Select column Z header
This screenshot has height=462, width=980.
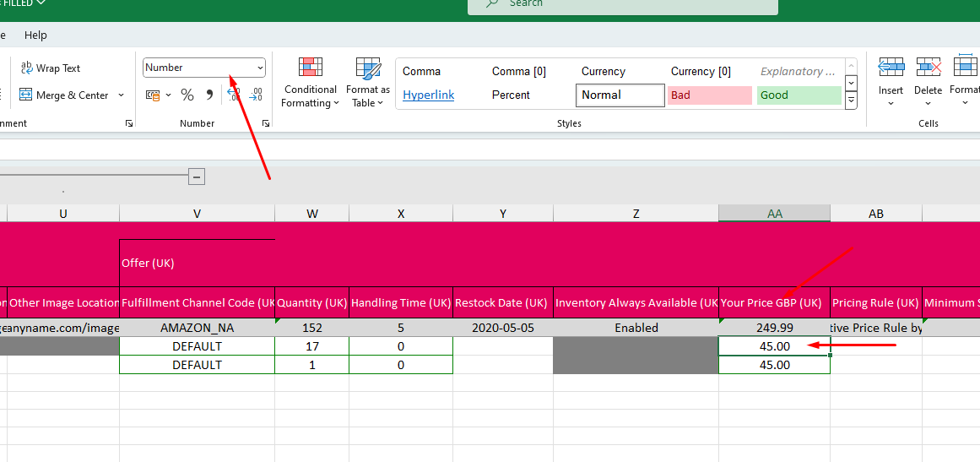pos(636,214)
